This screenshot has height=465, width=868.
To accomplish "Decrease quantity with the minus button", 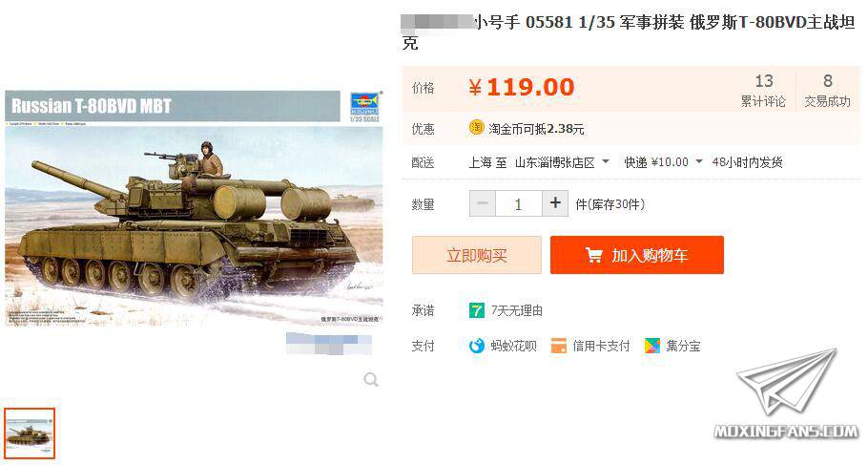I will 483,203.
